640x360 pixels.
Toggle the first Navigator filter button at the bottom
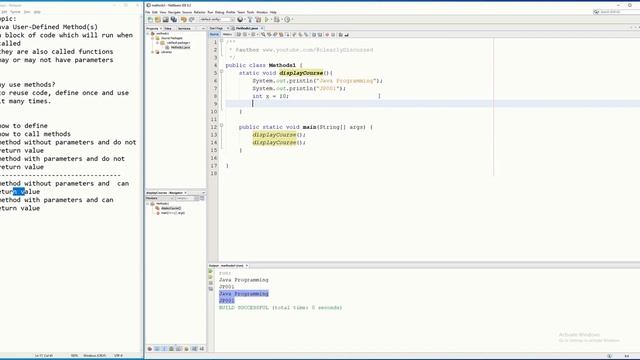(x=150, y=349)
